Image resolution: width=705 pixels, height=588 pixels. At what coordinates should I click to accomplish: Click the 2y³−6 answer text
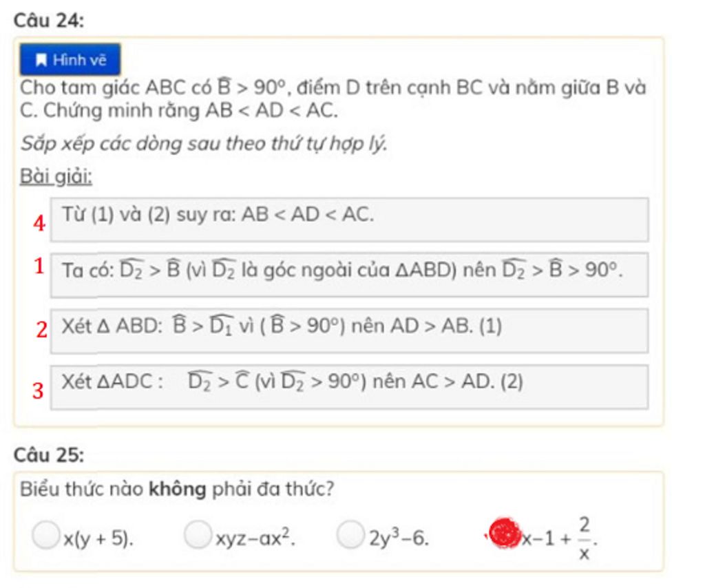click(399, 538)
